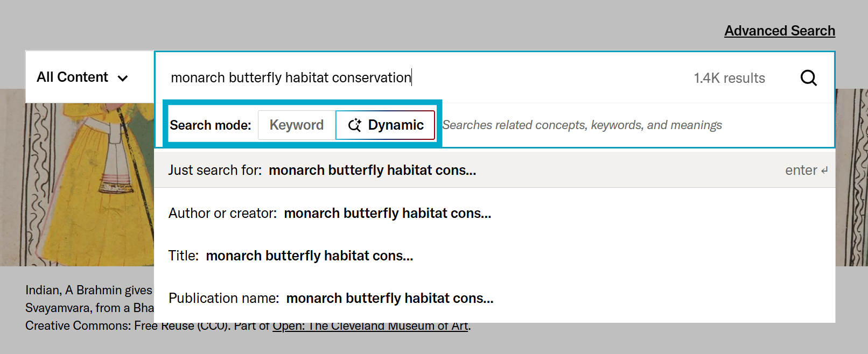Viewport: 868px width, 354px height.
Task: Open the All Content dropdown
Action: (x=89, y=77)
